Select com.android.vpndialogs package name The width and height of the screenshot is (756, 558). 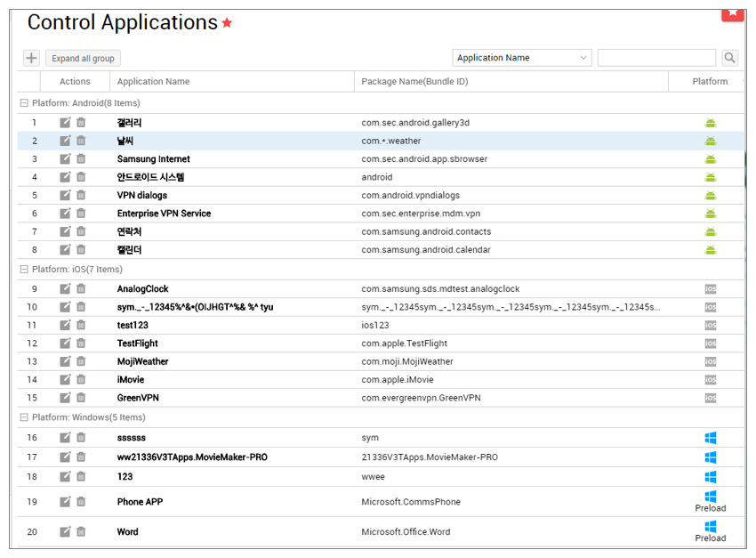coord(410,195)
